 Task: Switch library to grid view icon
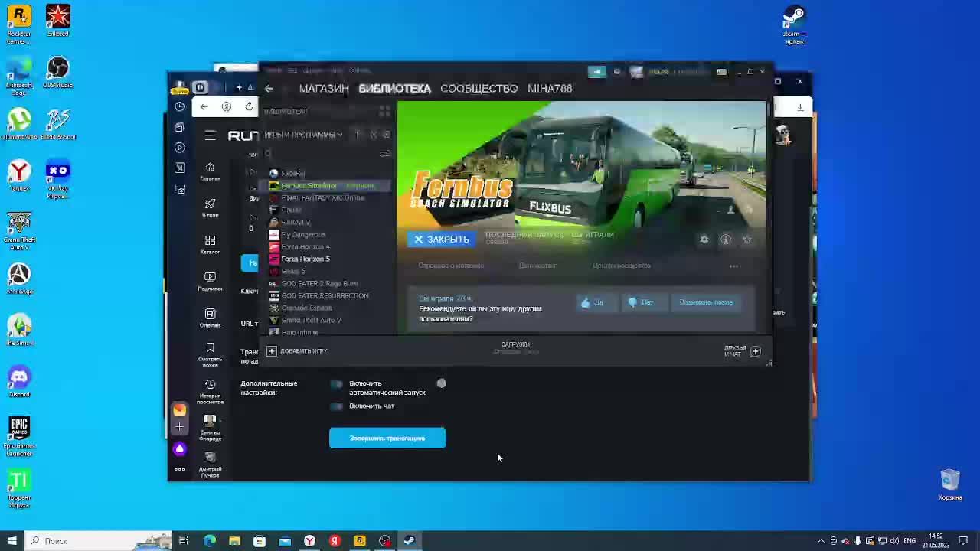click(x=384, y=112)
